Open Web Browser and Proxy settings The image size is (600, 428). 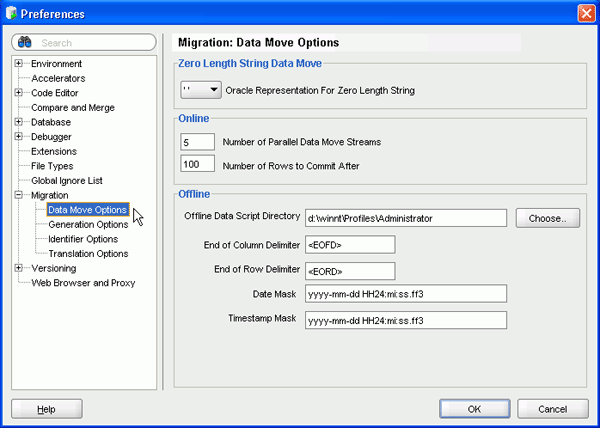click(x=83, y=283)
